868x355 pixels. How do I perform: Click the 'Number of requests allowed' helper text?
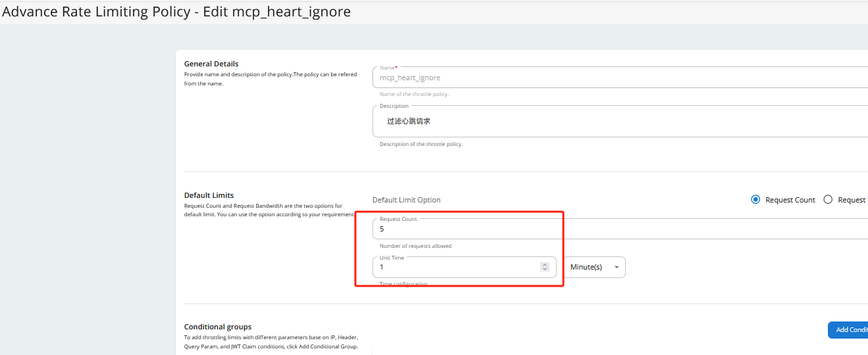tap(416, 246)
